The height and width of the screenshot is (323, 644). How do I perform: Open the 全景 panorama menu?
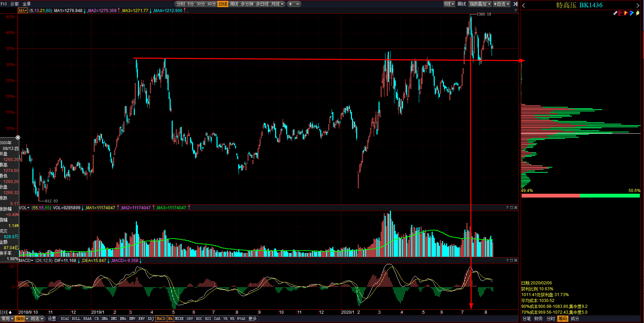coord(27,4)
